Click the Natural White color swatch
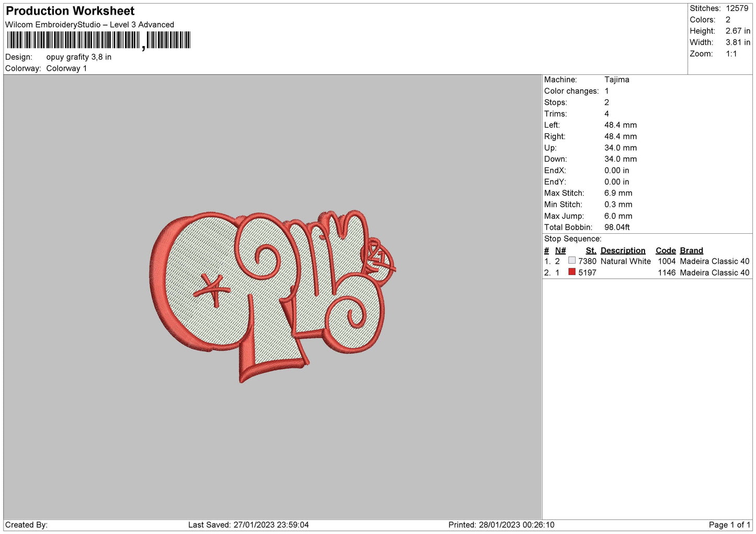The width and height of the screenshot is (756, 534). tap(572, 260)
